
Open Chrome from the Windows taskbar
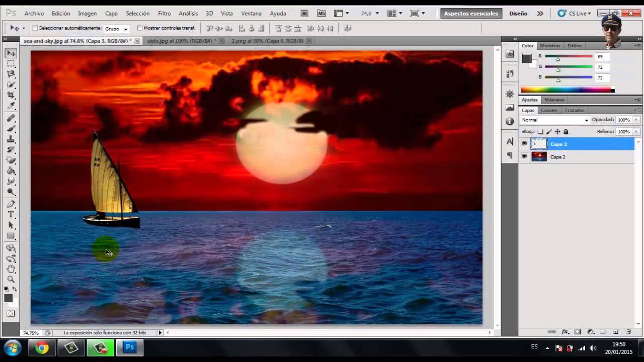pyautogui.click(x=42, y=347)
